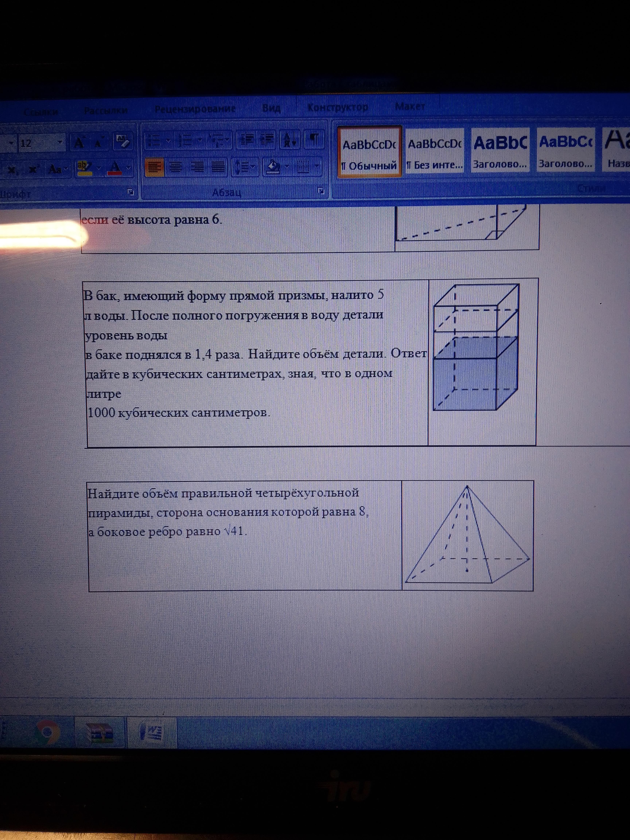Open the Рецензирование ribbon tab

(195, 109)
